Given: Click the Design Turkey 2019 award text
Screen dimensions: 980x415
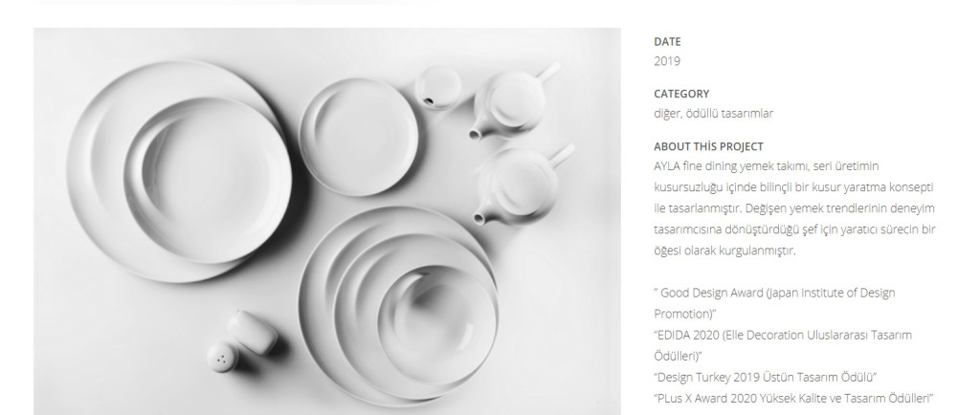Looking at the screenshot, I should tap(766, 377).
